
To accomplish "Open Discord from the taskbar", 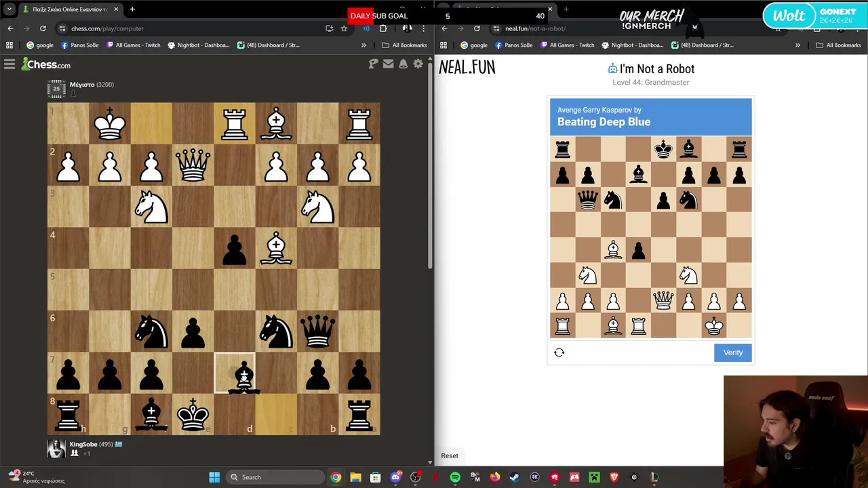I will click(395, 477).
